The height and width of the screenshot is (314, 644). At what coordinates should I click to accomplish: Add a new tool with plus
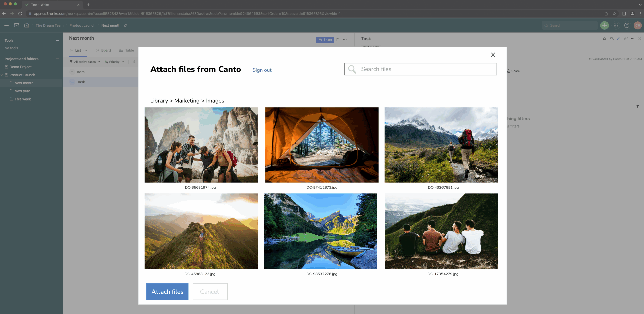[58, 40]
